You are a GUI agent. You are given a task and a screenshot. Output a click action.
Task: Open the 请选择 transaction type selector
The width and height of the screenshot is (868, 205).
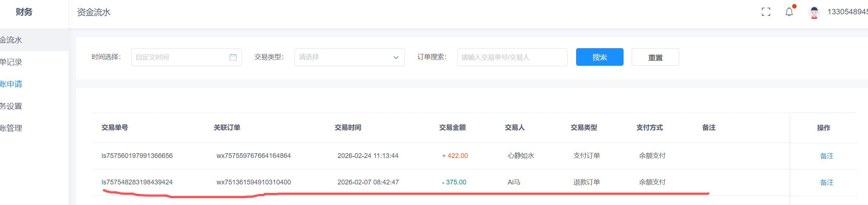tap(344, 57)
